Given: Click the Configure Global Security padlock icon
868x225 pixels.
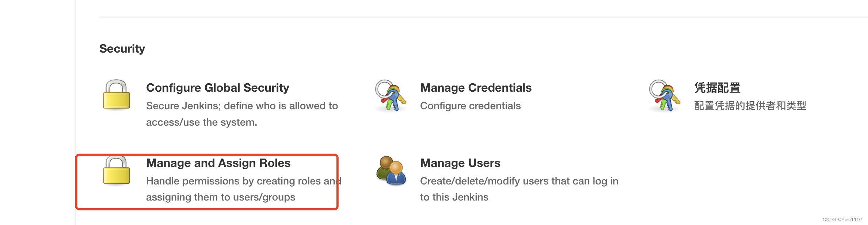Looking at the screenshot, I should pos(117,95).
